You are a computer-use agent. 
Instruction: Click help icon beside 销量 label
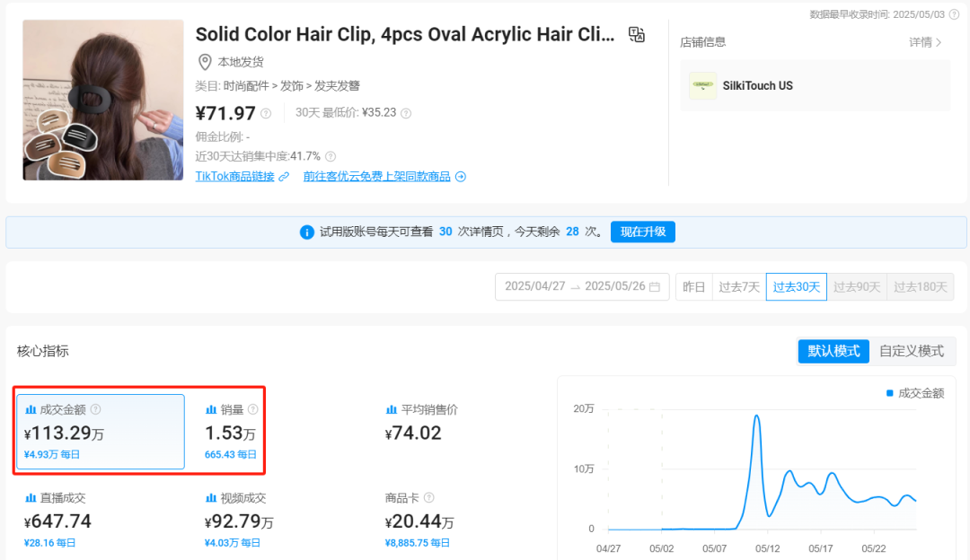click(x=252, y=409)
